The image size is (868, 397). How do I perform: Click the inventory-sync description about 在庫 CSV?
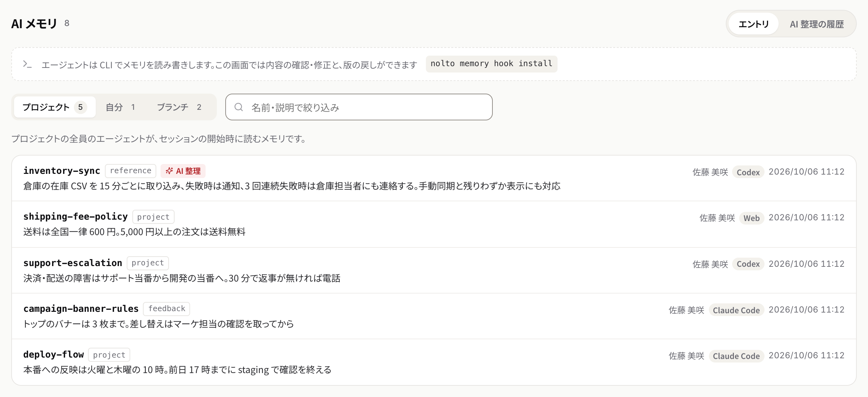click(x=292, y=186)
